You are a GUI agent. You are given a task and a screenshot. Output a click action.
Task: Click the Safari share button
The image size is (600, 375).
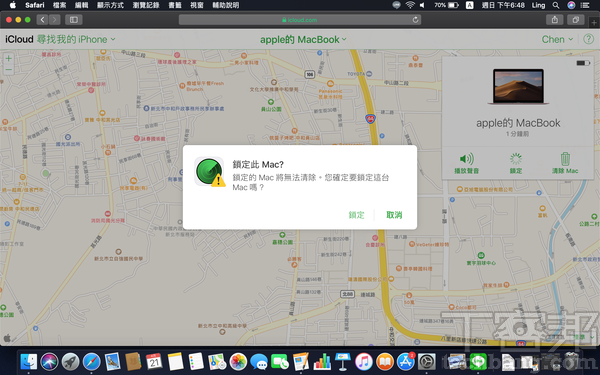[x=554, y=20]
